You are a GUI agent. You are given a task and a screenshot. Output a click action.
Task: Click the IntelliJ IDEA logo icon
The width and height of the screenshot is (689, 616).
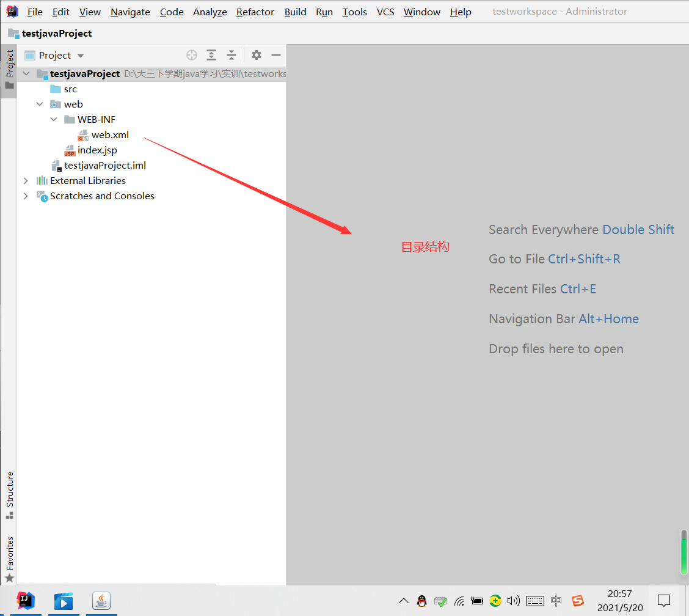tap(12, 12)
